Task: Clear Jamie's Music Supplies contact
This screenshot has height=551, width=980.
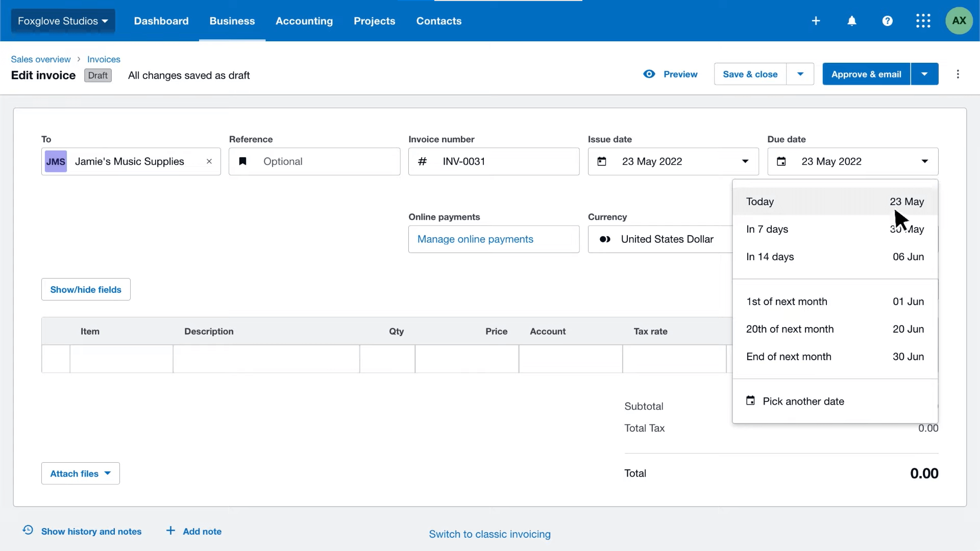Action: point(209,162)
